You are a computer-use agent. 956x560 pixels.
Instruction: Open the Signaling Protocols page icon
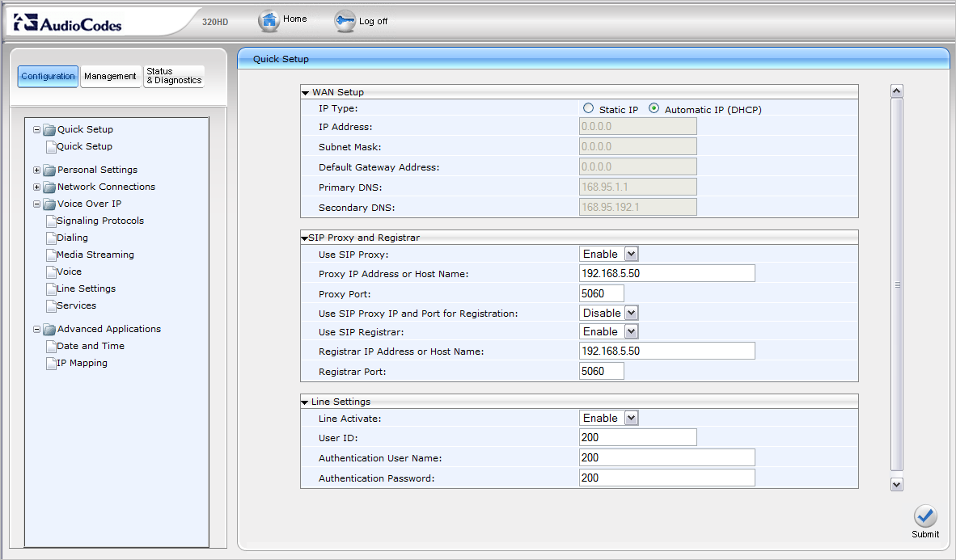pyautogui.click(x=50, y=221)
